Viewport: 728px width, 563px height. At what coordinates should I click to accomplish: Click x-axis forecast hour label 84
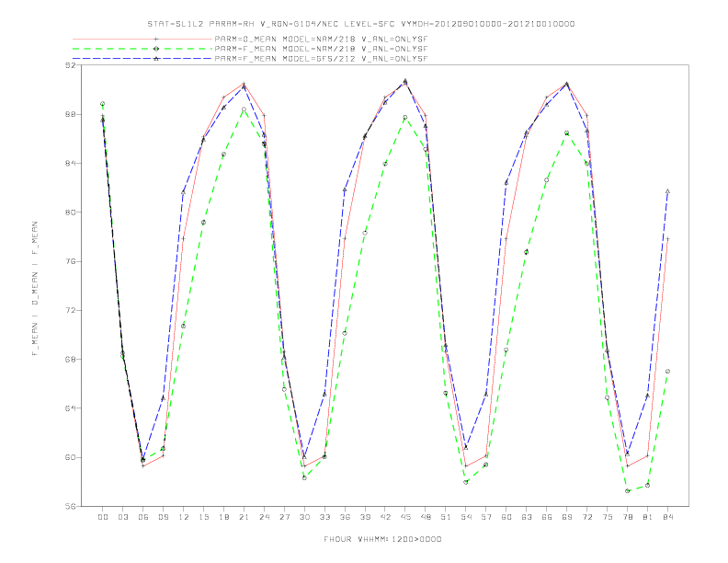668,517
